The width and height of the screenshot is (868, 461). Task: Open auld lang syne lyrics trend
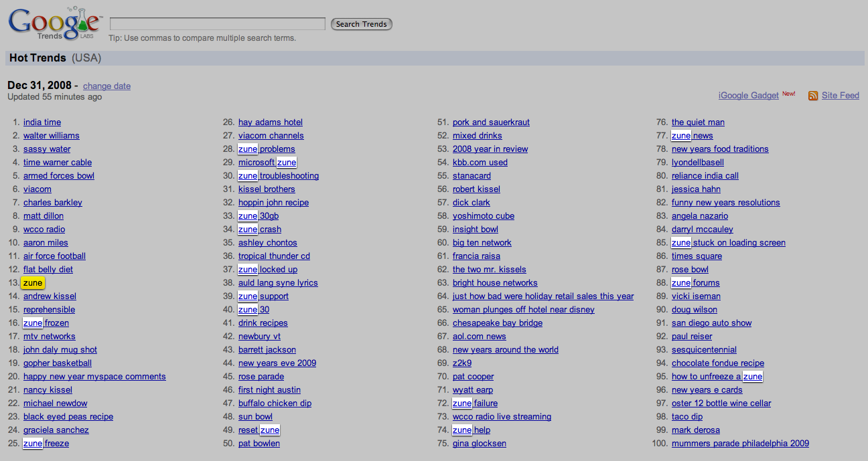[278, 283]
